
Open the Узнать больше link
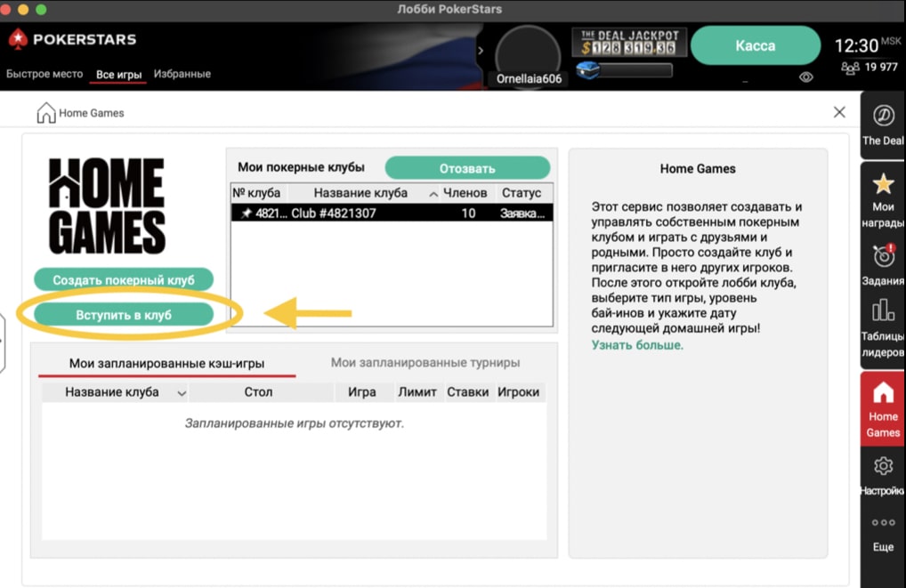pos(636,345)
